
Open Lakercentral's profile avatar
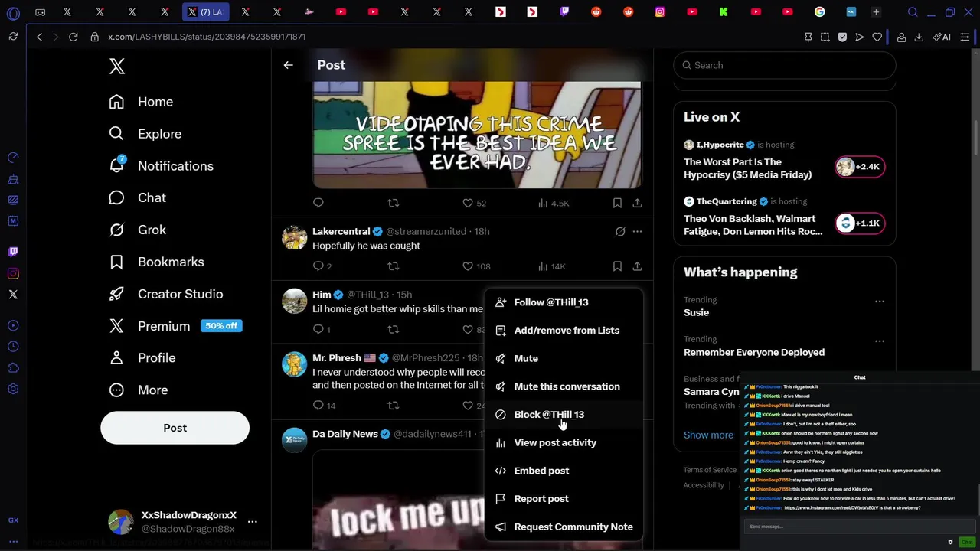[294, 238]
